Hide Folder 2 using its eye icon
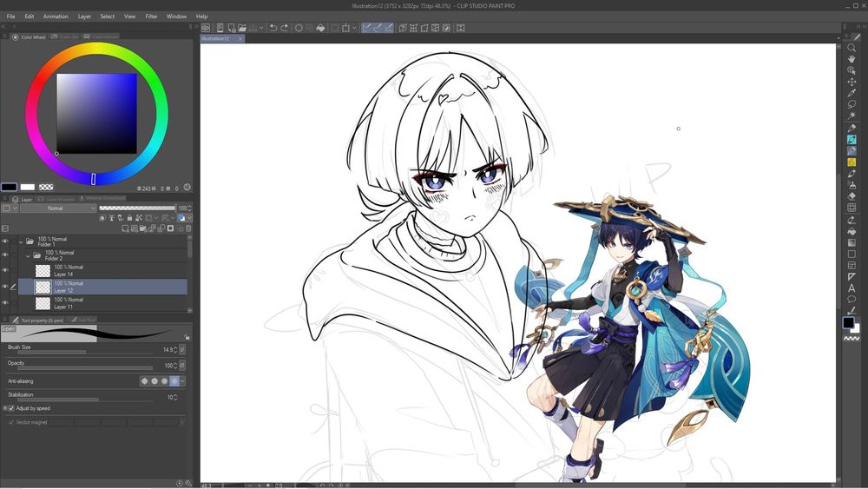868x489 pixels. [x=5, y=255]
